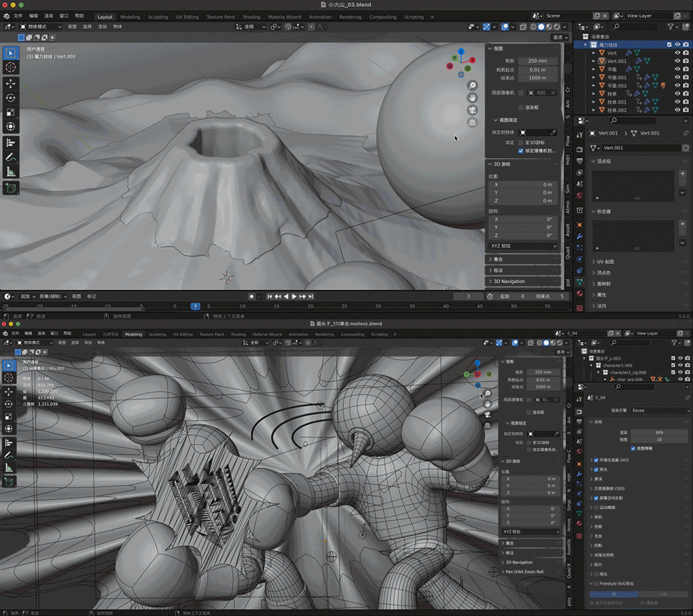
Task: Click the pan hand gizmo in top viewport
Action: [x=473, y=98]
